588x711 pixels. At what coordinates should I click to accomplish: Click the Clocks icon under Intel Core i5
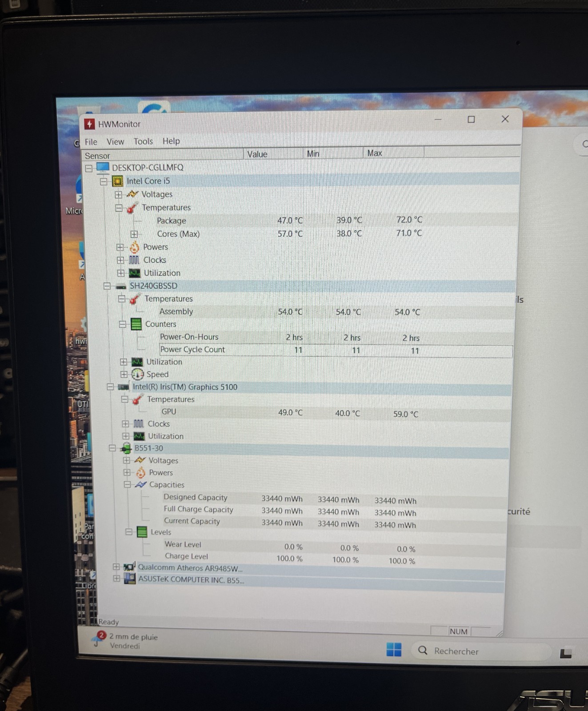(x=134, y=260)
